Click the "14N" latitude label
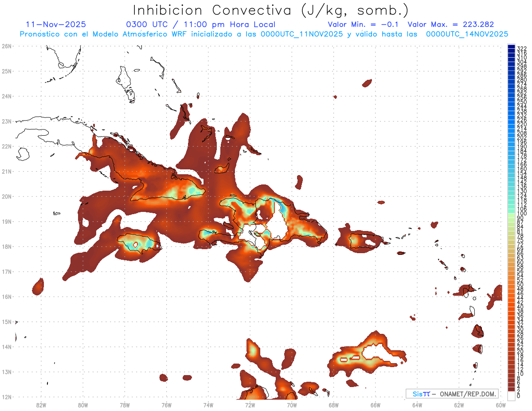 [x=6, y=347]
